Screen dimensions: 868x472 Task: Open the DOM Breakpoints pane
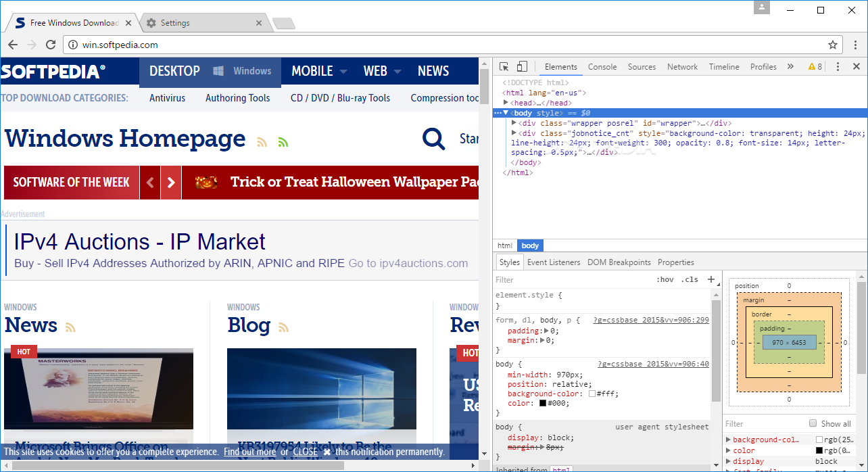click(x=619, y=262)
